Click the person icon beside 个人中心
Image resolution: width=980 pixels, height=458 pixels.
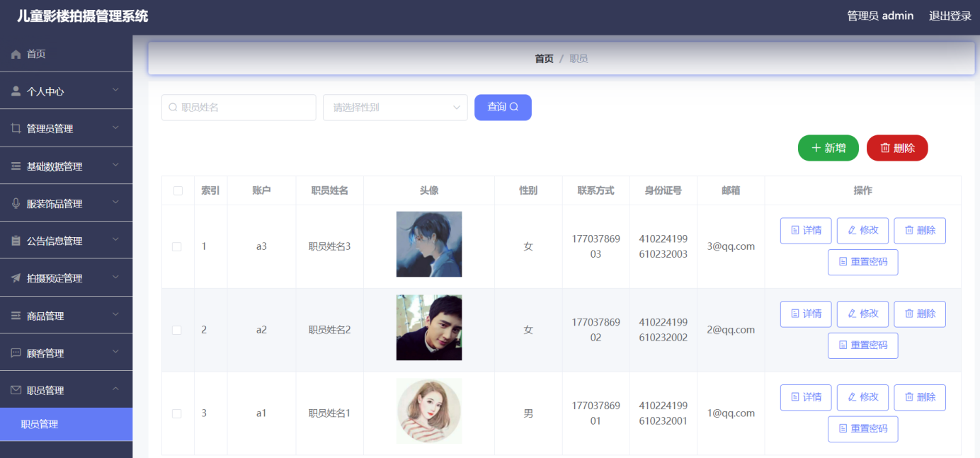pos(16,91)
